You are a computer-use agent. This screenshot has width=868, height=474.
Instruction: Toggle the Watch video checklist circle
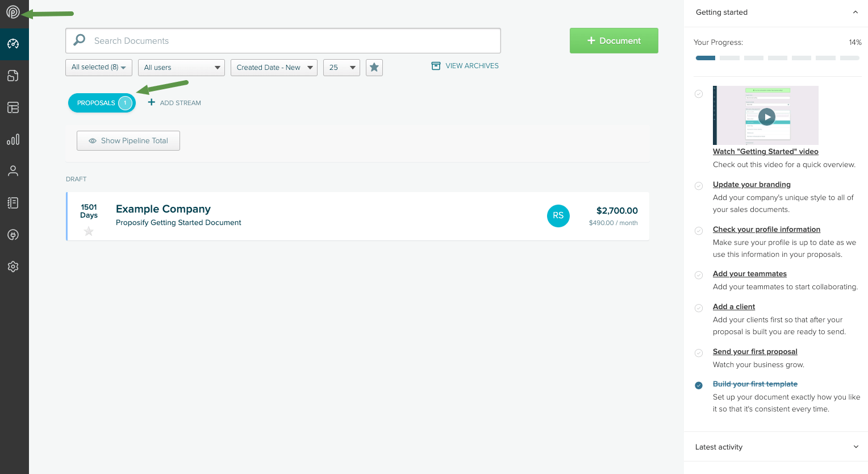coord(699,94)
